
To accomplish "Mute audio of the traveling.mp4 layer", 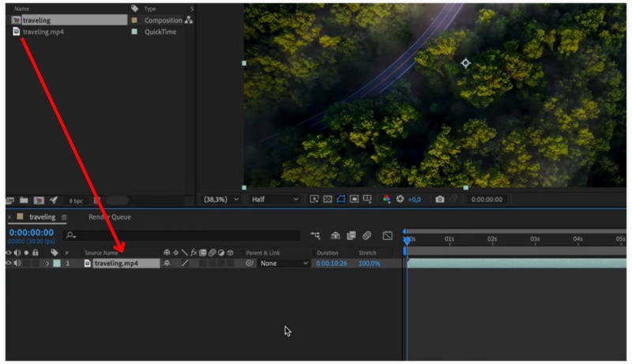I will pyautogui.click(x=17, y=263).
